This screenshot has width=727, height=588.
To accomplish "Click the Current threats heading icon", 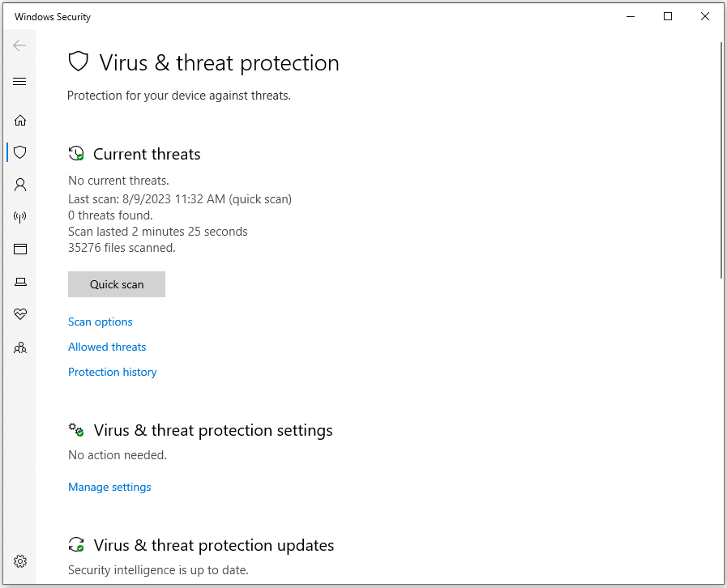I will [76, 154].
